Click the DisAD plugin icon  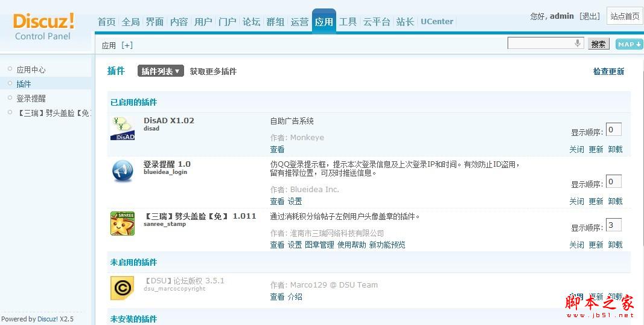coord(123,129)
